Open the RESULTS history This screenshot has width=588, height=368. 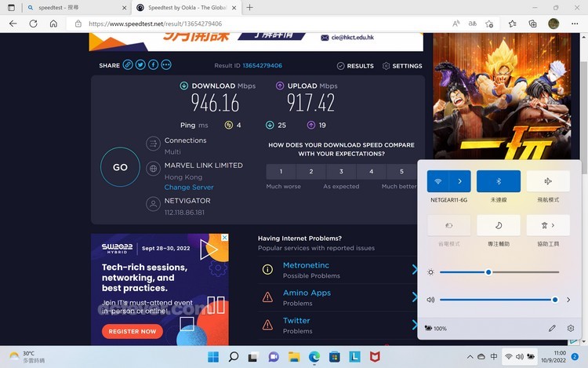click(x=355, y=66)
